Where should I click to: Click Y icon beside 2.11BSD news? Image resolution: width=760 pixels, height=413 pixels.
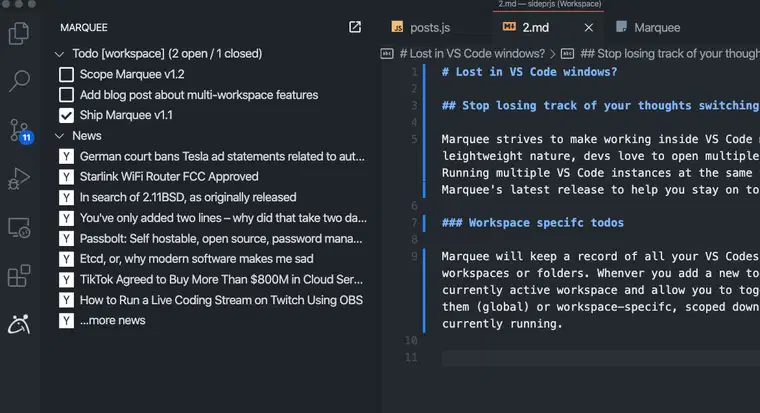coord(66,197)
